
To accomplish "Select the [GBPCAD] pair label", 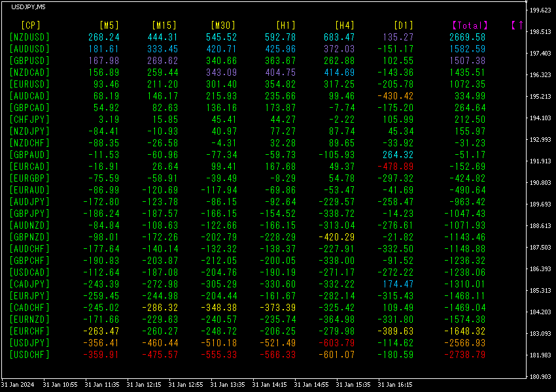I will (x=29, y=108).
